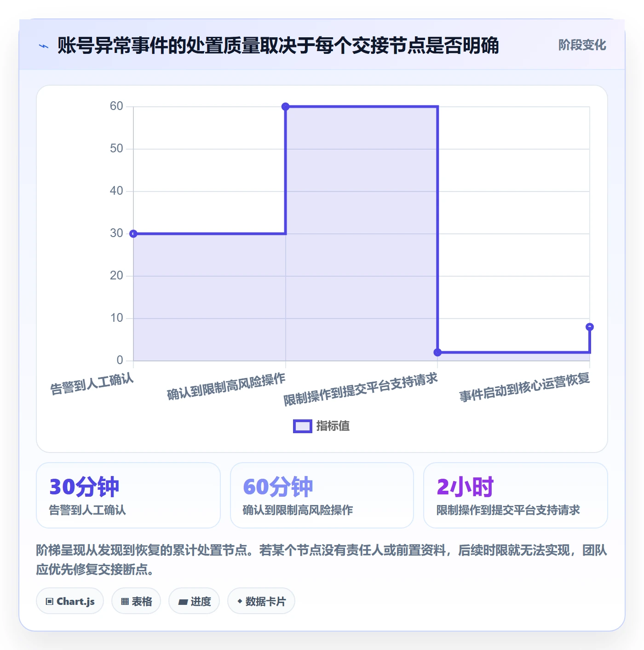Click the 阶段变化 label in header

tap(582, 45)
